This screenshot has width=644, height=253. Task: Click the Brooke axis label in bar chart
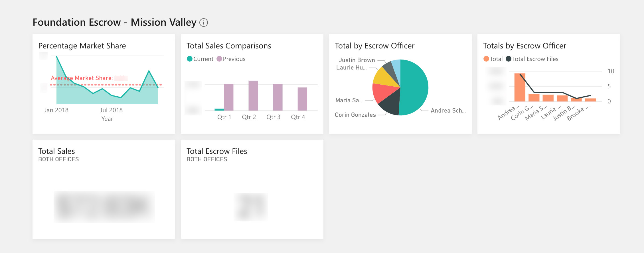[578, 113]
